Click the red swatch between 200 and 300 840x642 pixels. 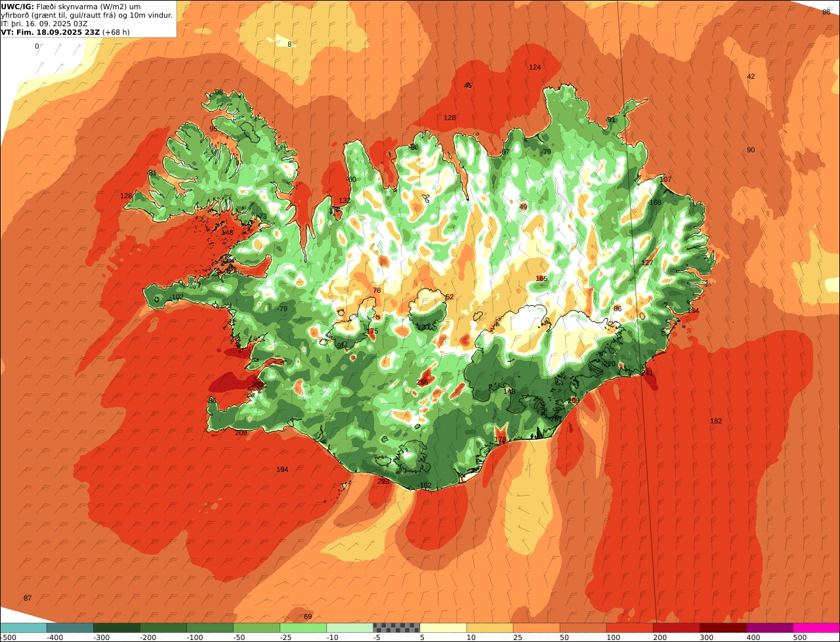675,628
